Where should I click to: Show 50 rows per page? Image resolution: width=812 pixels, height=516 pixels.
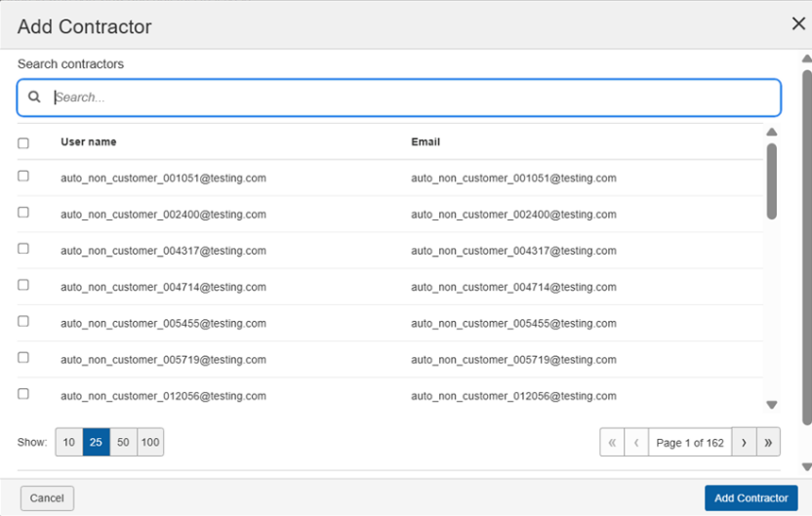pyautogui.click(x=123, y=443)
